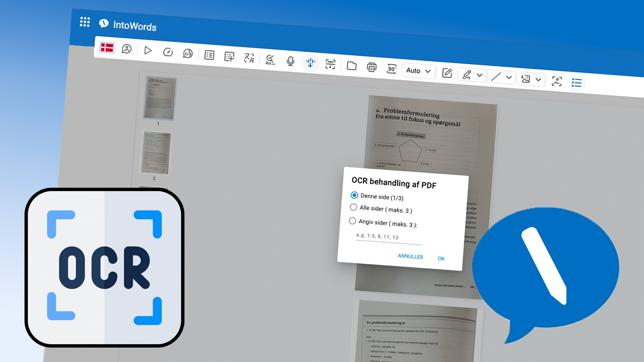Select the "Denne side (1/3)" radio button
This screenshot has height=362, width=644.
354,195
